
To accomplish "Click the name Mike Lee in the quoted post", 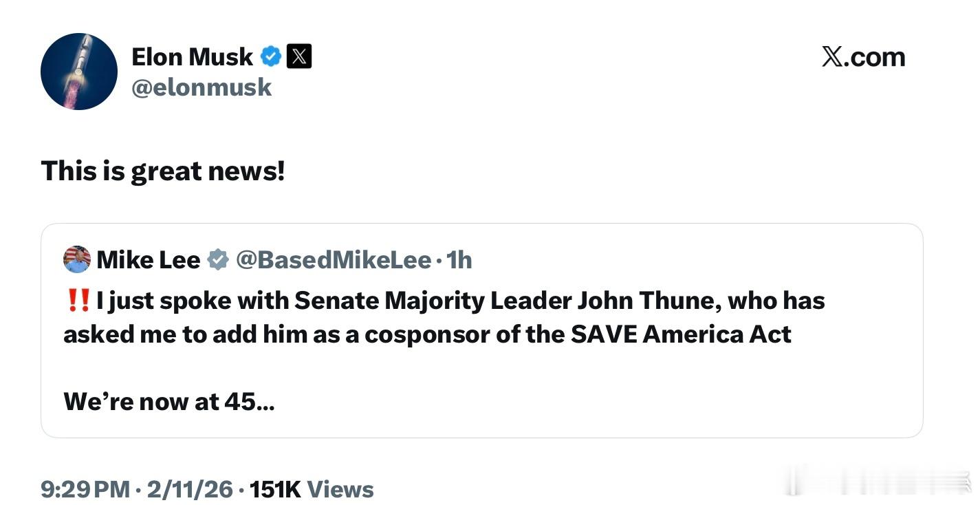I will (x=148, y=259).
